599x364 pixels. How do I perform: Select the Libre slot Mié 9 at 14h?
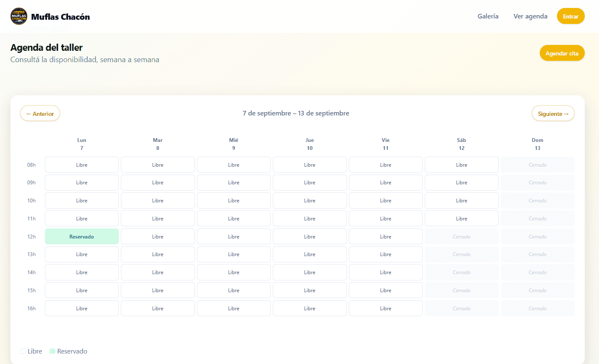coord(234,272)
